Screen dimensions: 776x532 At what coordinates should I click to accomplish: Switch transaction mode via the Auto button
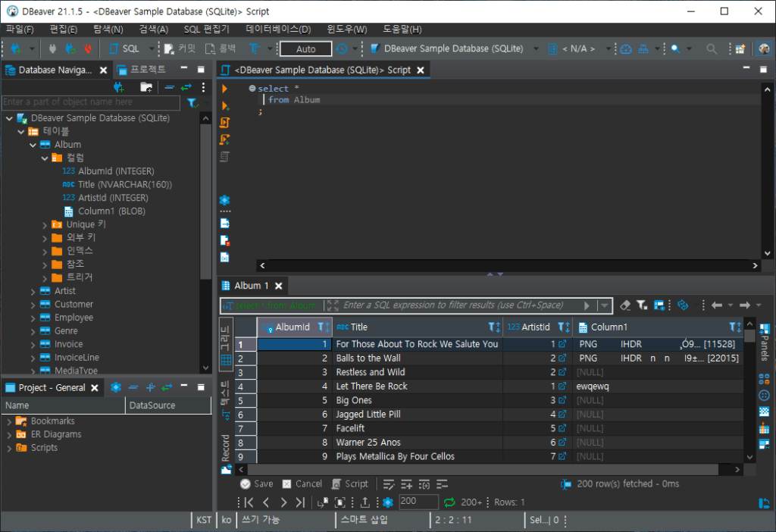(305, 49)
